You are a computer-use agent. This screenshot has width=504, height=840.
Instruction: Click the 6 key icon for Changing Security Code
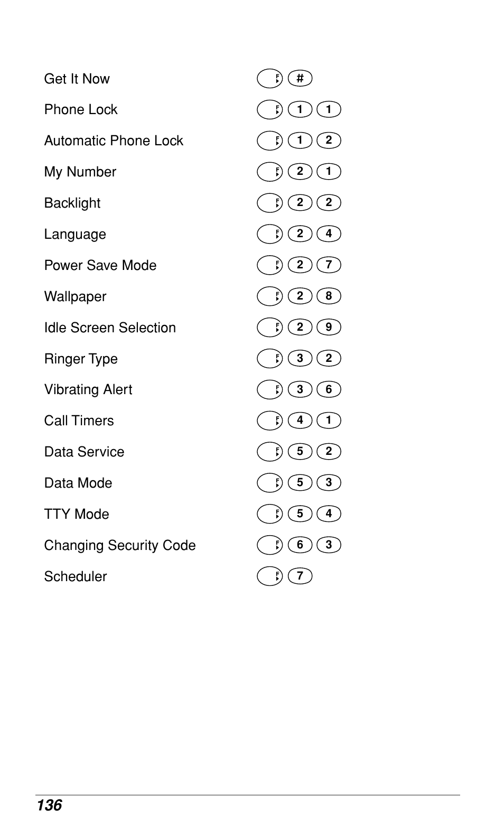coord(300,545)
